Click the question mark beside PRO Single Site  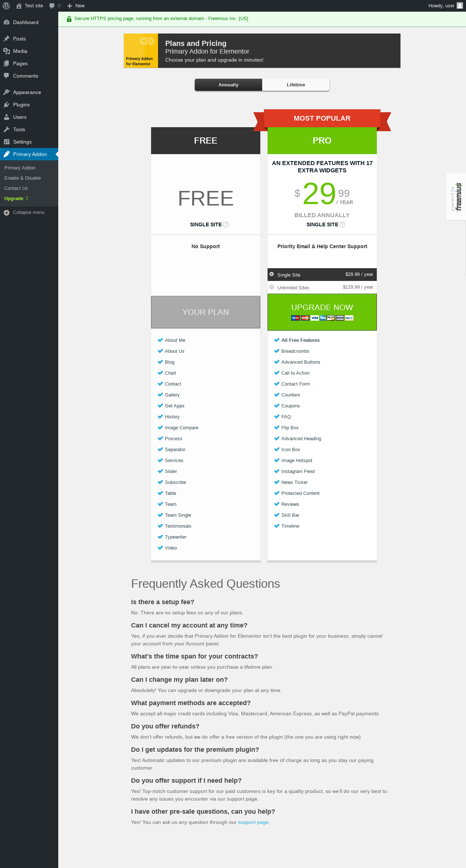342,224
